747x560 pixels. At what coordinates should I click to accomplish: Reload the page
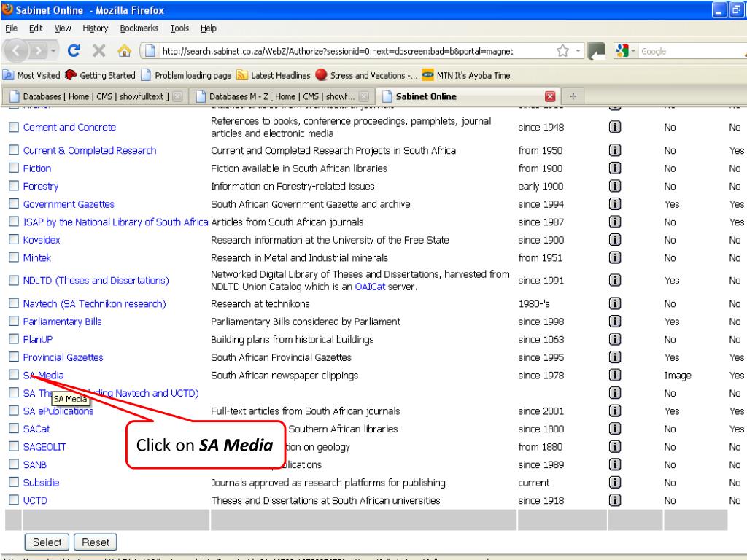tap(74, 50)
